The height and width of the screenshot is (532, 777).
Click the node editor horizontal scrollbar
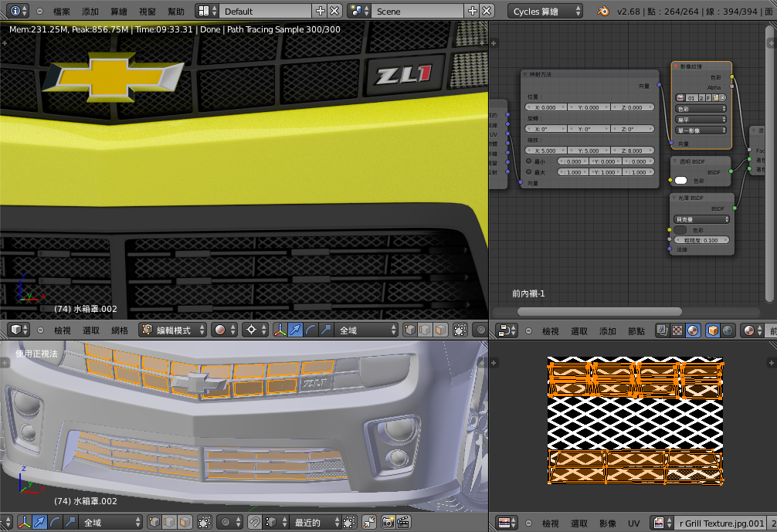pyautogui.click(x=599, y=312)
